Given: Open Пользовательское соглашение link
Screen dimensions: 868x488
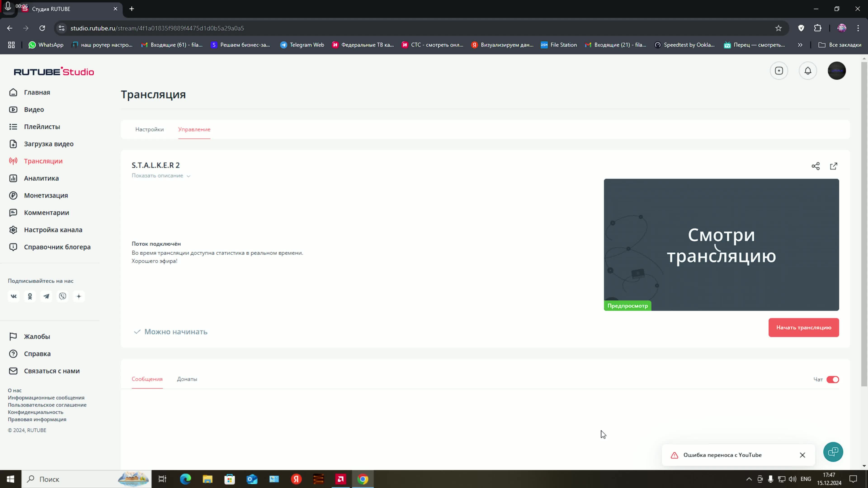Looking at the screenshot, I should (47, 405).
